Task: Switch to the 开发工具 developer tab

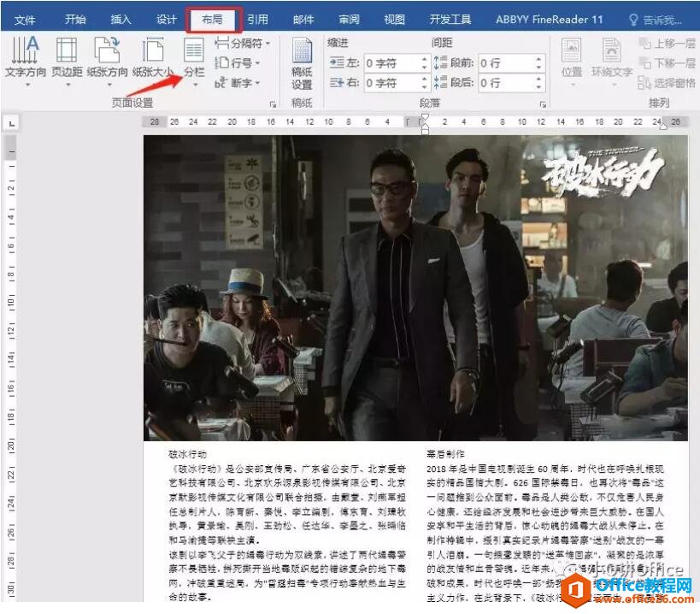Action: (x=450, y=20)
